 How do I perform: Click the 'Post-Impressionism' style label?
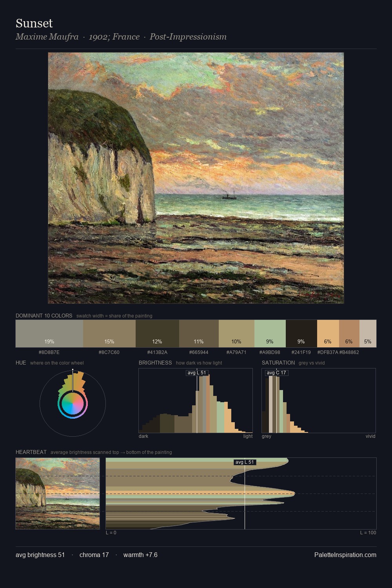tap(188, 37)
